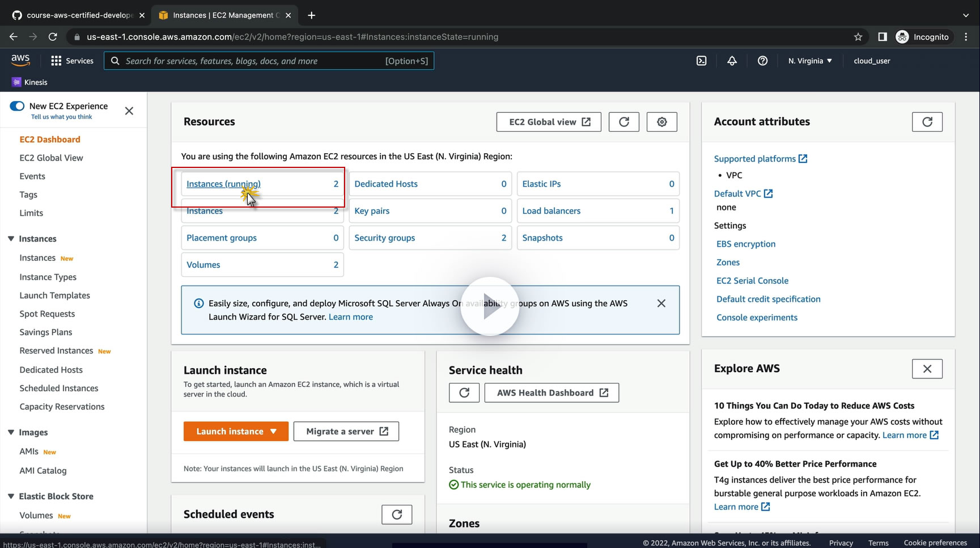
Task: Toggle the New EC2 Experience switch
Action: (x=17, y=106)
